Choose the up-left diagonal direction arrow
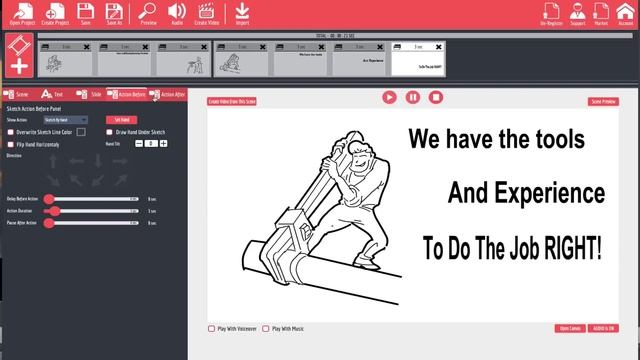This screenshot has height=360, width=640. point(76,180)
